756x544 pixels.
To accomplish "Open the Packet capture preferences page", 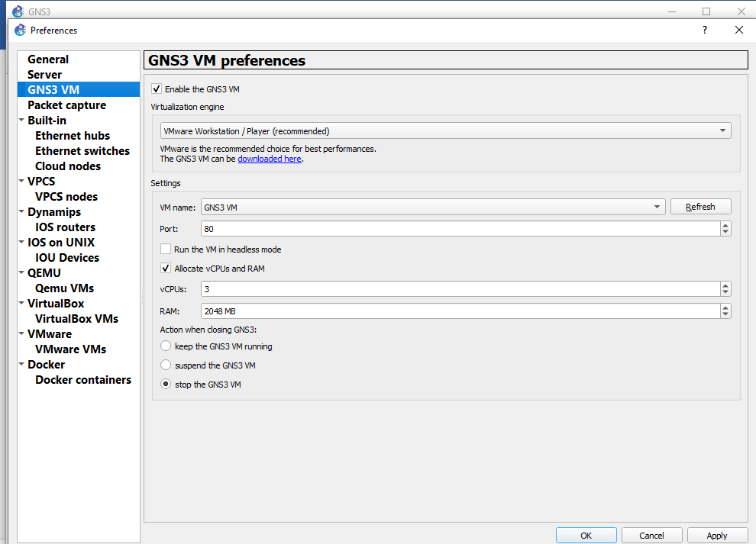I will point(66,105).
